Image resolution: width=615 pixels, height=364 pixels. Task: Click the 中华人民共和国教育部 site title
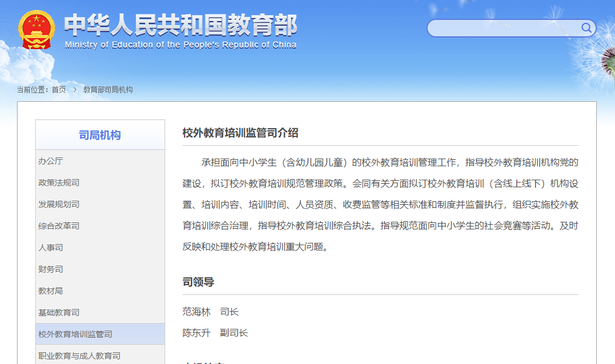(181, 25)
